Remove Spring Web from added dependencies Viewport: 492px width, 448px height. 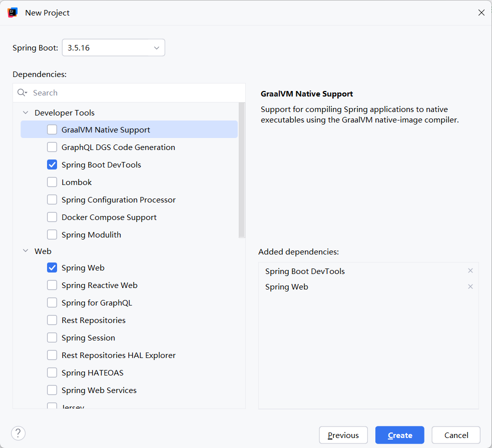[470, 286]
